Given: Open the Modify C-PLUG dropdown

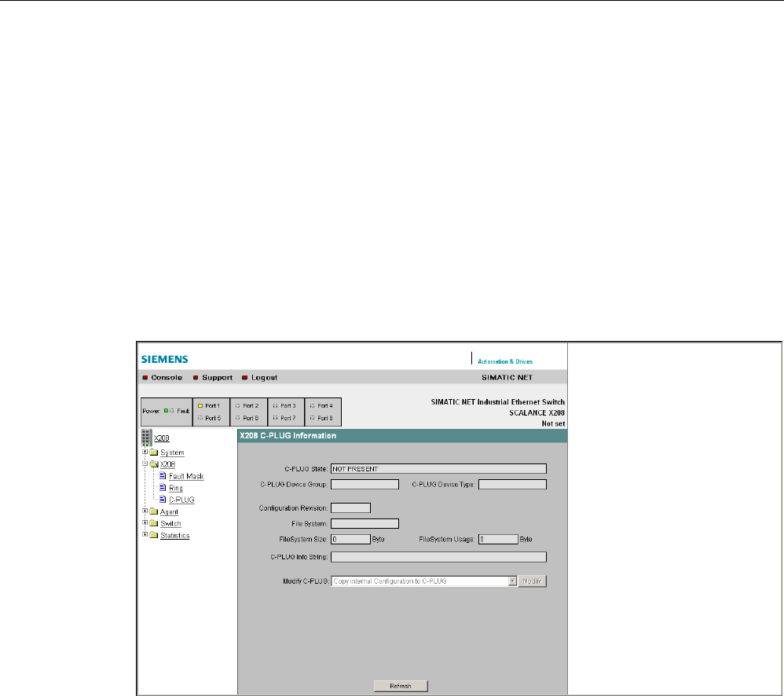Looking at the screenshot, I should (512, 581).
